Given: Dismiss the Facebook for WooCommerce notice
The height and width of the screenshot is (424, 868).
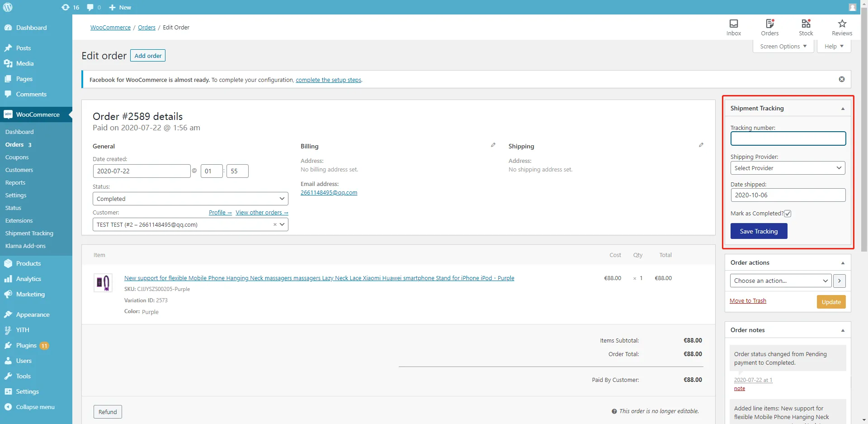Looking at the screenshot, I should 842,79.
